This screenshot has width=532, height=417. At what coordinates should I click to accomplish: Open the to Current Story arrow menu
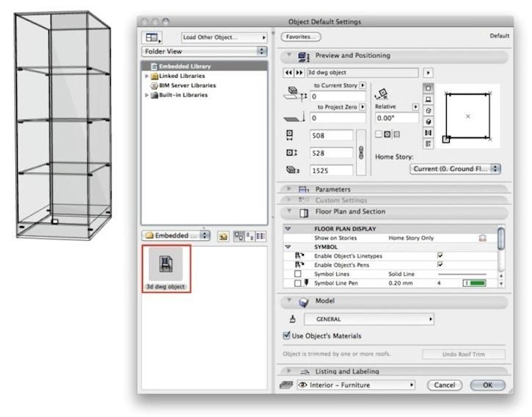(362, 85)
